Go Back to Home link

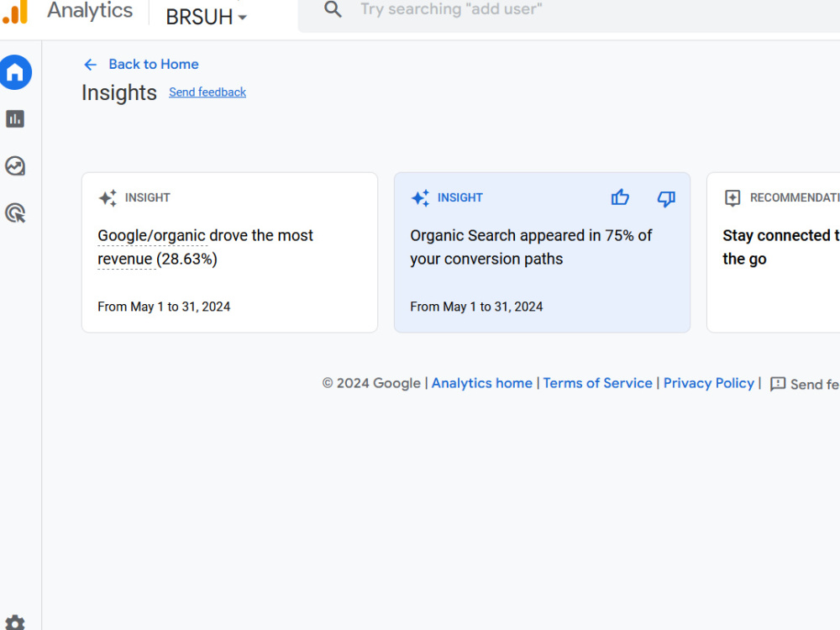153,65
